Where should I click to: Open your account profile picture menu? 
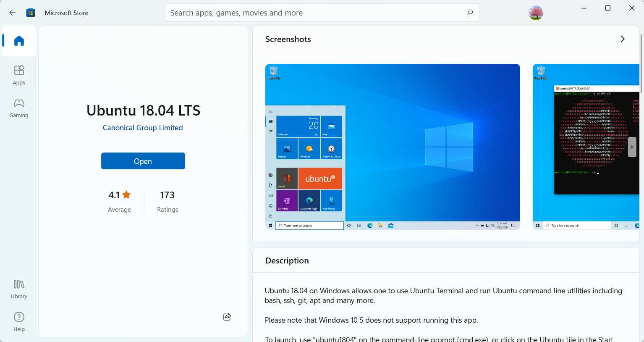pyautogui.click(x=536, y=13)
